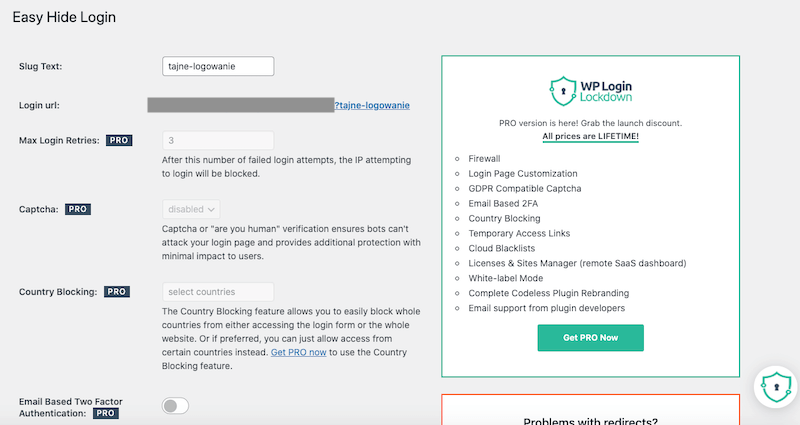The height and width of the screenshot is (425, 800).
Task: Click the Max Login Retries number field
Action: 218,141
